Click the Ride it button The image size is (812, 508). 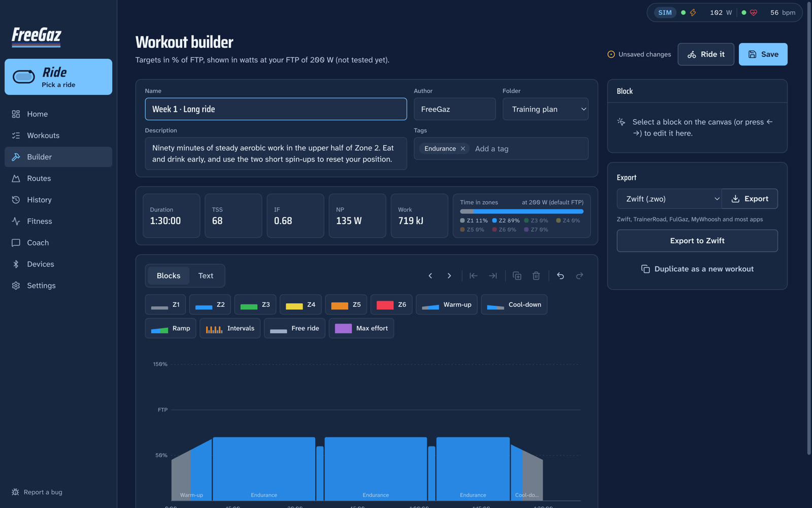[706, 54]
